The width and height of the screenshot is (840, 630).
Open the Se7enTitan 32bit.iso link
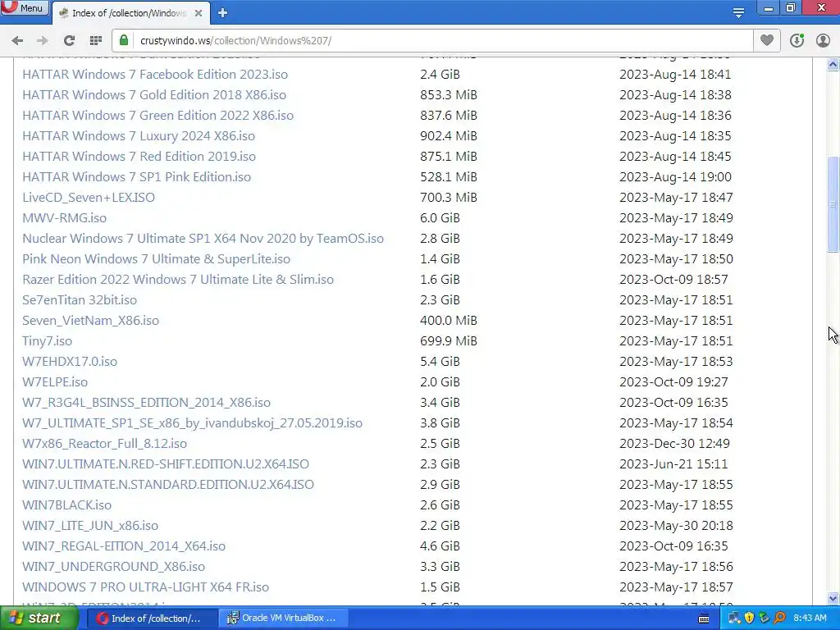[x=80, y=300]
